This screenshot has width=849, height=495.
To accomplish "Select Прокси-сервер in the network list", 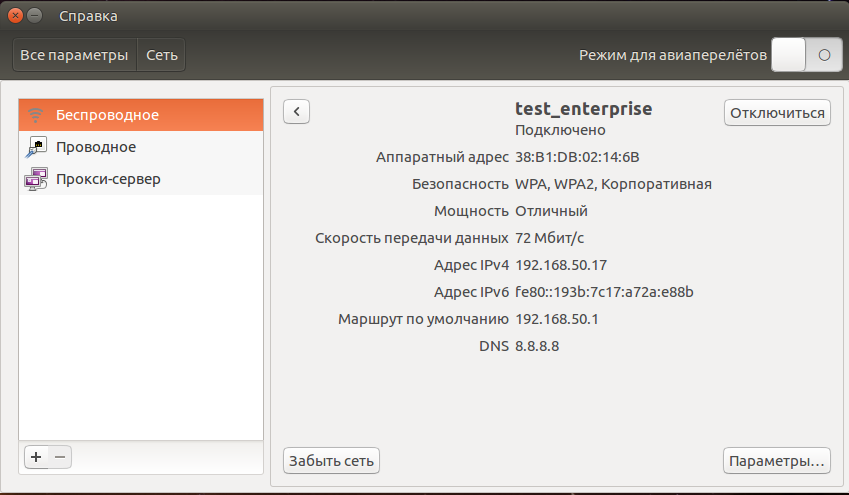I will point(108,179).
